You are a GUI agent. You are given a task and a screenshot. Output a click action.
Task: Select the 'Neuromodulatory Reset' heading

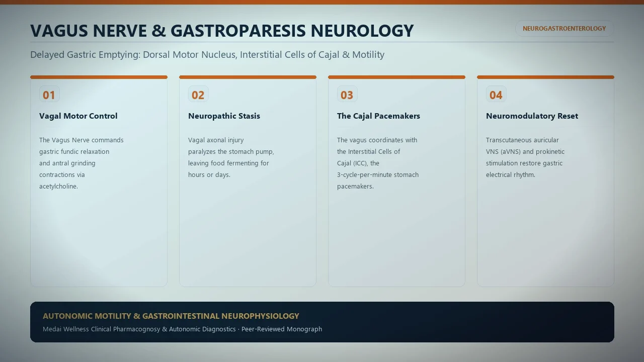pos(532,116)
